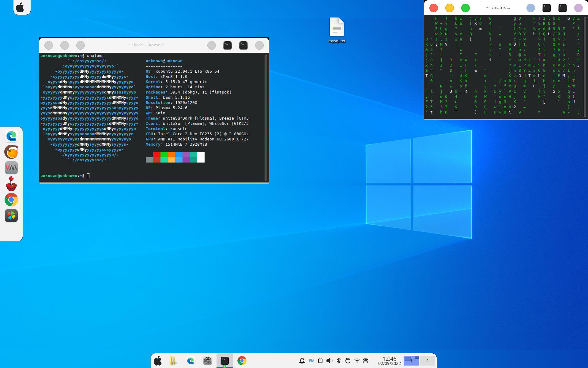The width and height of the screenshot is (588, 368).
Task: Open the clipboard icon in the system tray
Action: (x=320, y=361)
